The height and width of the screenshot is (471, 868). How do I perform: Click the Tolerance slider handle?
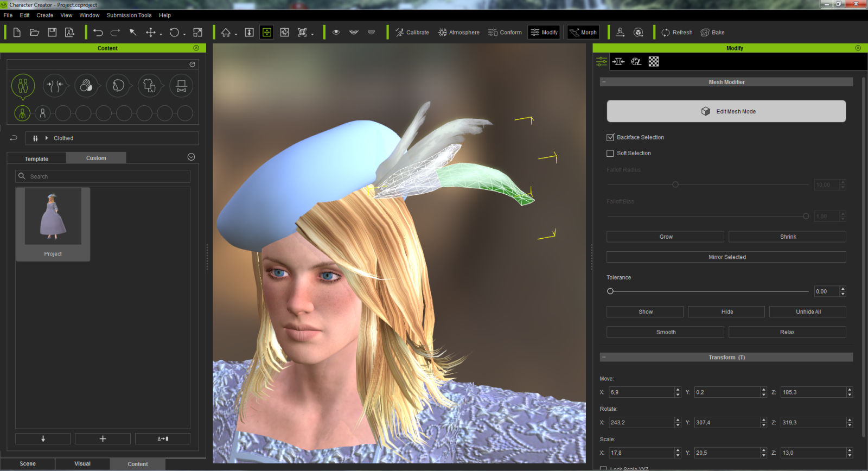[610, 291]
